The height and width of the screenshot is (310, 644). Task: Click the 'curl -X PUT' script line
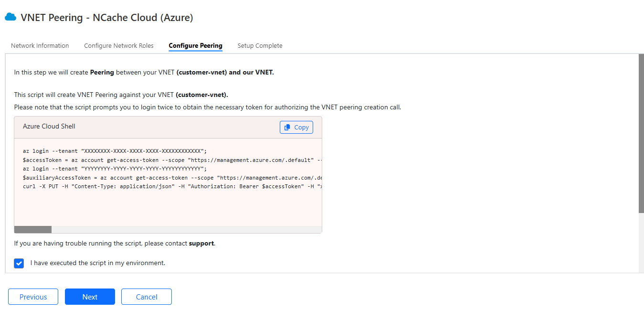coord(172,186)
